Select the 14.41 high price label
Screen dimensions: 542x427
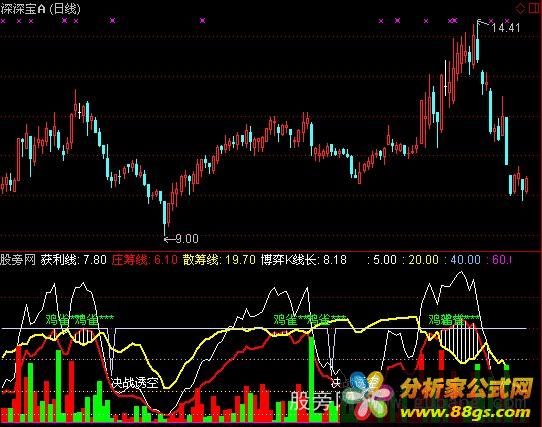pos(506,28)
